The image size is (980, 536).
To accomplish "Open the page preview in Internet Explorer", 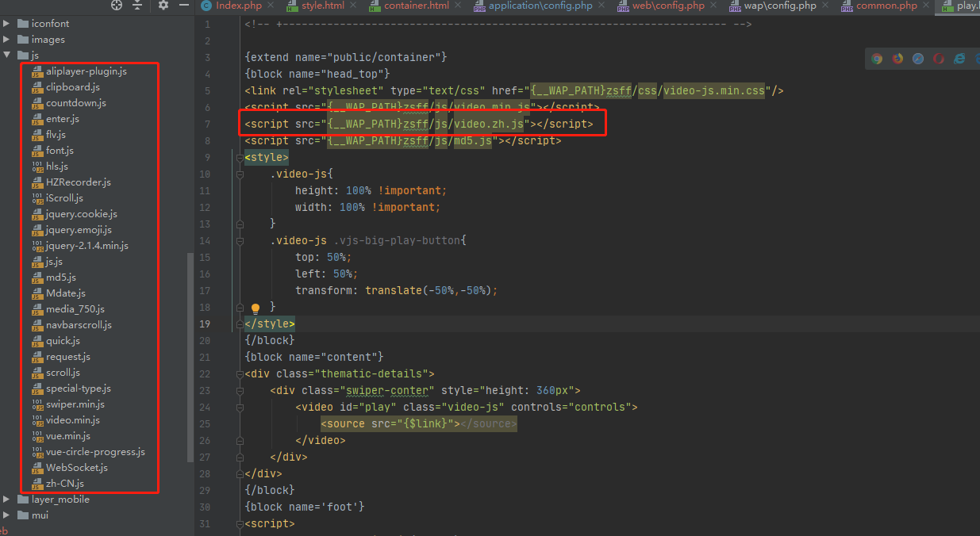I will pos(959,58).
